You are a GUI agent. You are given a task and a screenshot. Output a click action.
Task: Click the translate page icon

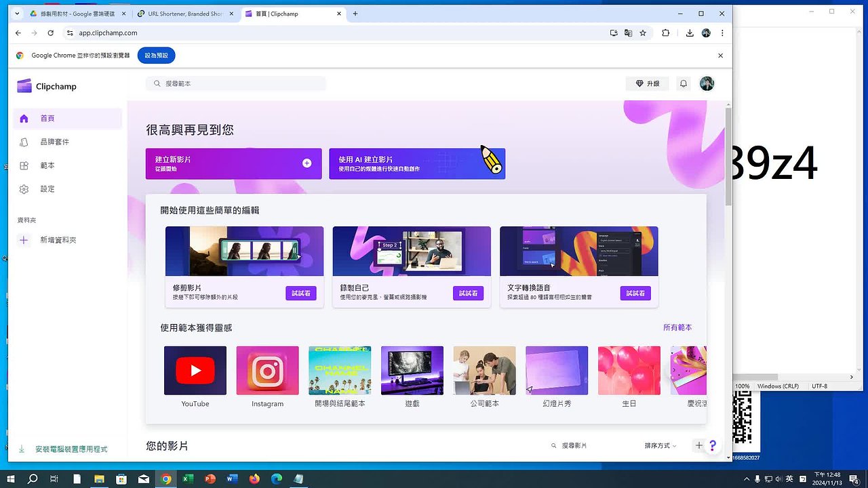coord(628,33)
